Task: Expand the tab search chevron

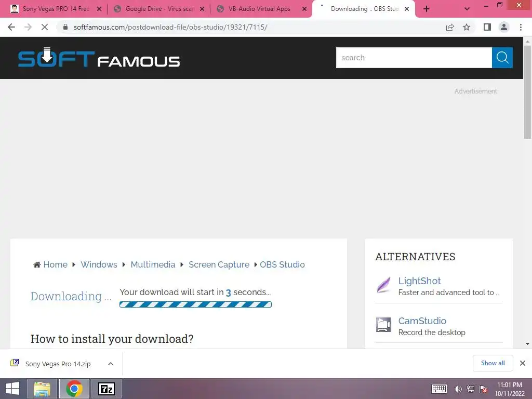Action: (x=467, y=9)
